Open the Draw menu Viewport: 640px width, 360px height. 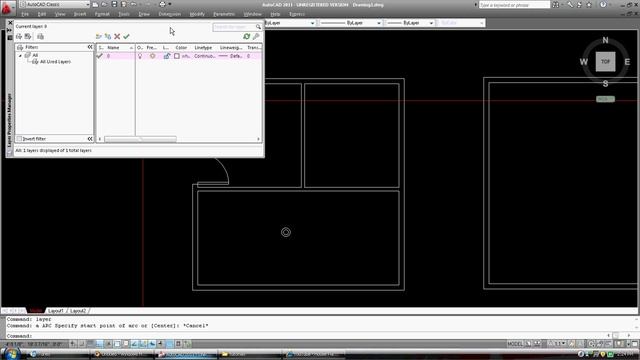[144, 14]
